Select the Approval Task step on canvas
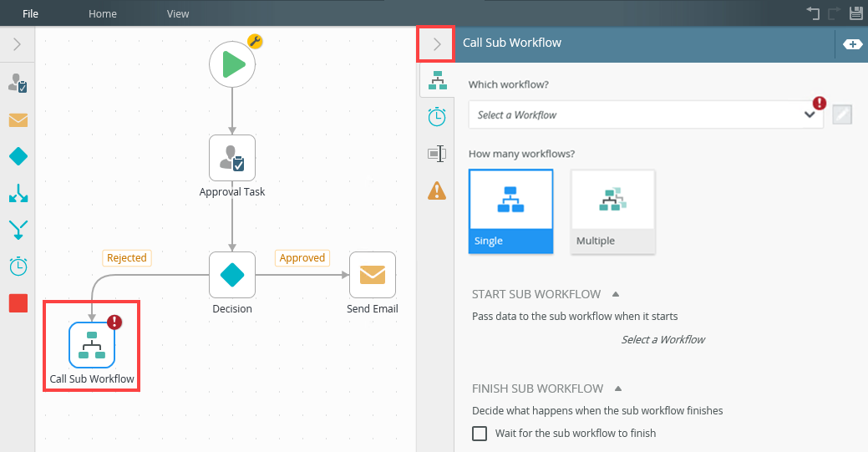868x452 pixels. [232, 158]
